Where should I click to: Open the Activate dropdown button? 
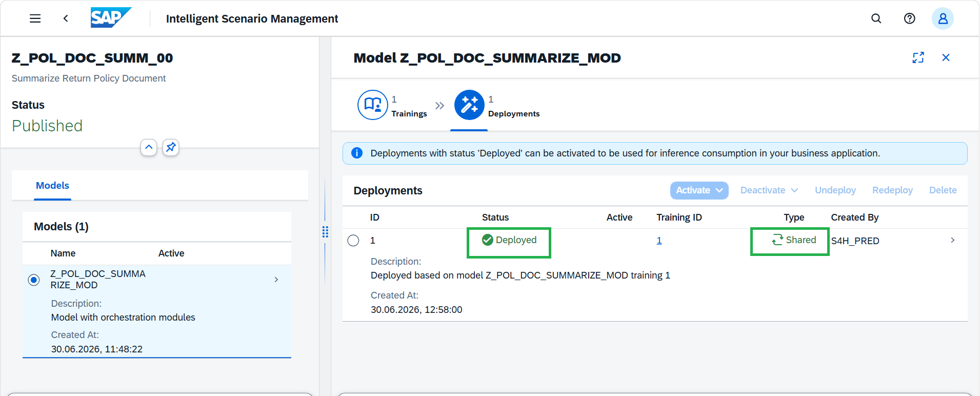(699, 190)
